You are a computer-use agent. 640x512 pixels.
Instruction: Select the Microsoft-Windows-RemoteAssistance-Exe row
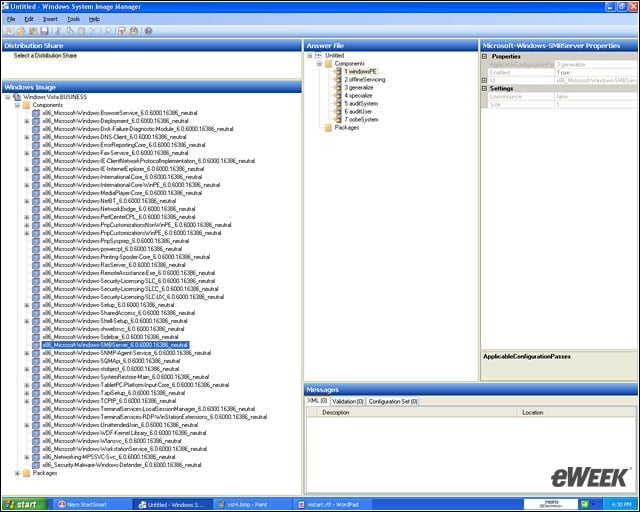(x=129, y=273)
